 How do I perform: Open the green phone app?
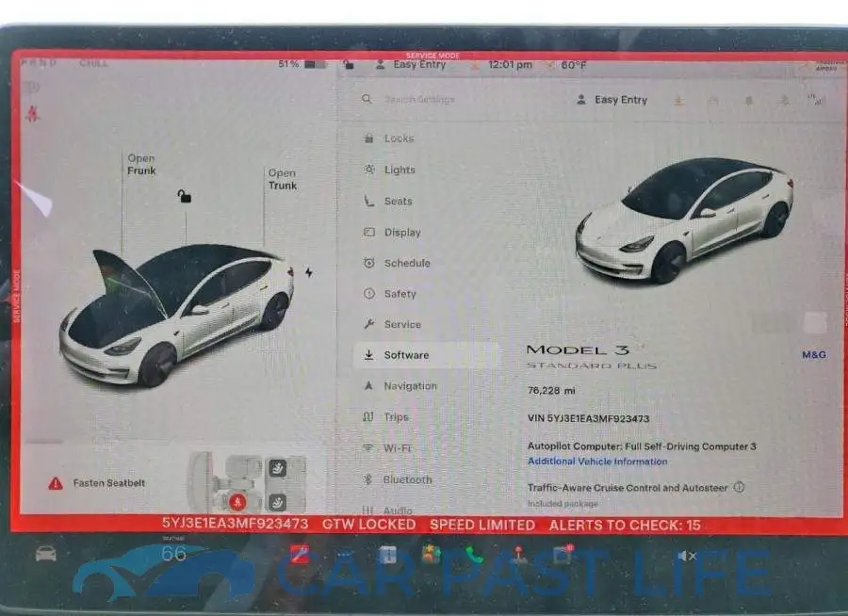474,554
